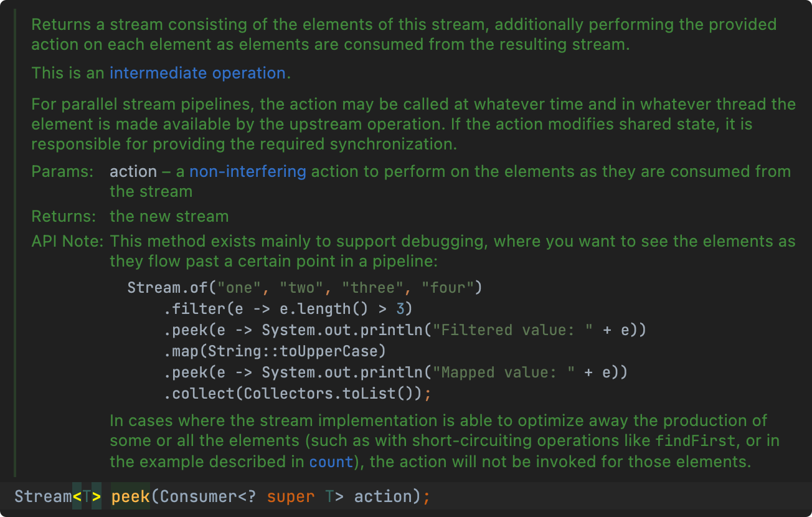
Task: Click the "Returns:" section label
Action: tap(64, 217)
